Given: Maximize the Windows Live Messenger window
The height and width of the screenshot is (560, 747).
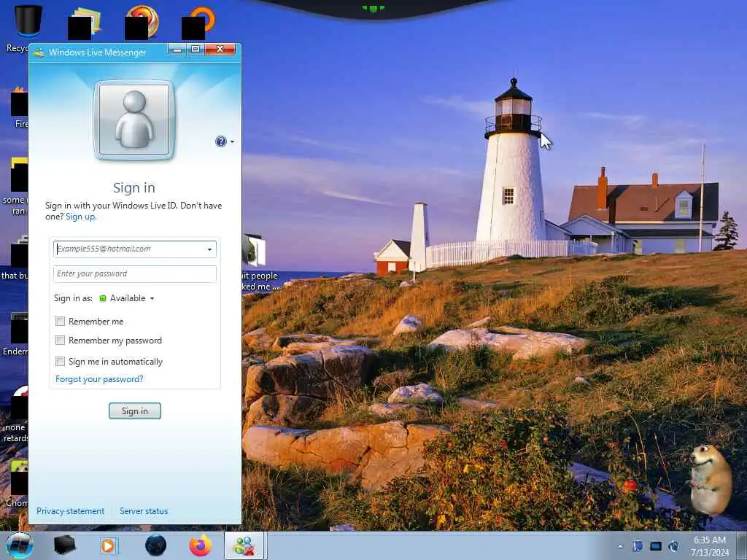Looking at the screenshot, I should [x=196, y=50].
